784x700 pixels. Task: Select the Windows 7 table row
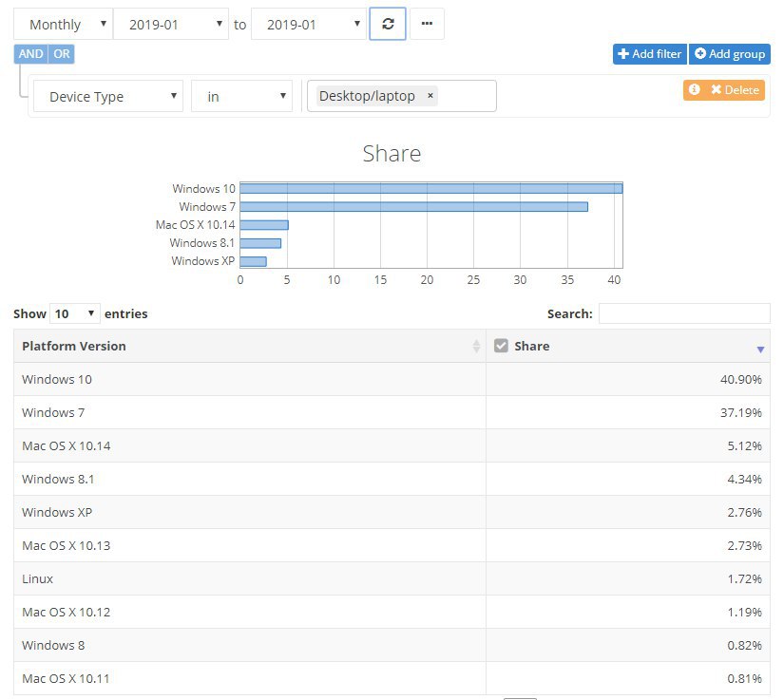coord(392,412)
